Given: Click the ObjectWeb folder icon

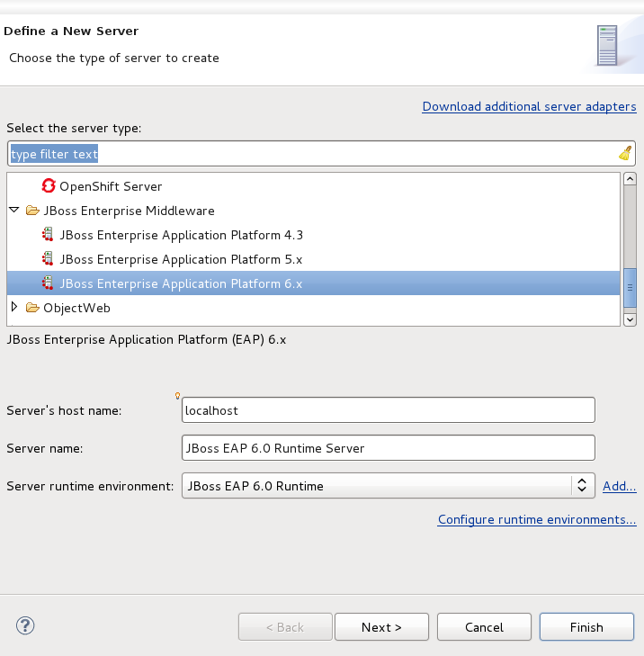Looking at the screenshot, I should tap(32, 308).
